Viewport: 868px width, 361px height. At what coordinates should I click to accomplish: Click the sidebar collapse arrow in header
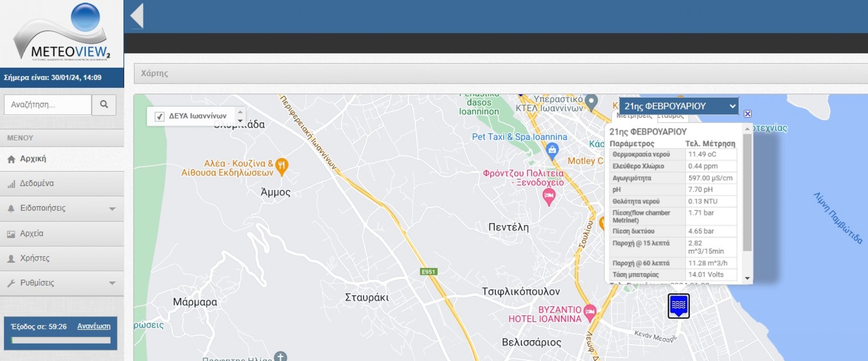tap(137, 16)
